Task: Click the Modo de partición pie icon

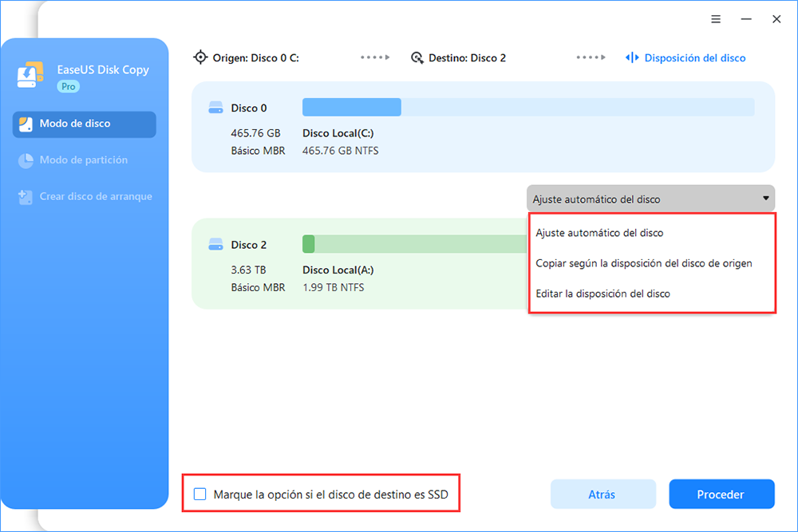Action: [x=26, y=160]
